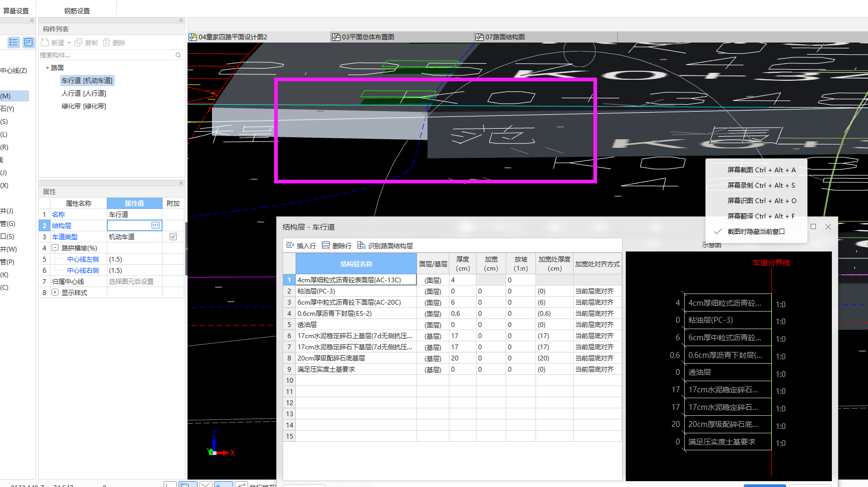Image resolution: width=868 pixels, height=487 pixels.
Task: Click the insert row (插入行) icon
Action: (x=290, y=246)
